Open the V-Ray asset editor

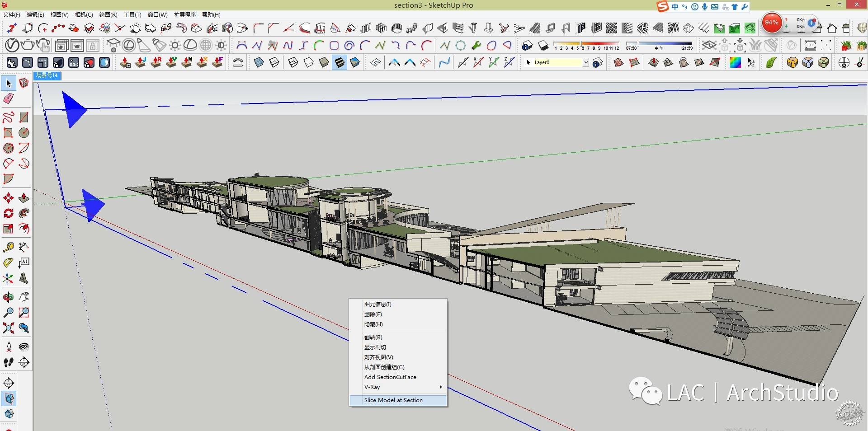coord(12,46)
